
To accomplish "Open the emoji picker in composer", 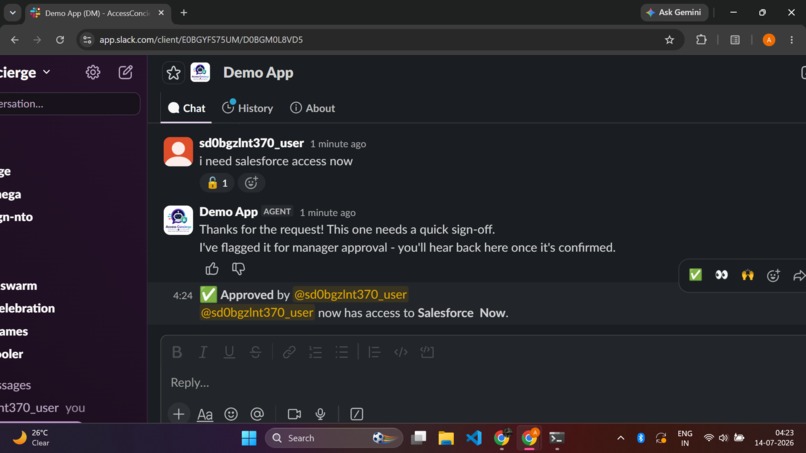I will (231, 414).
